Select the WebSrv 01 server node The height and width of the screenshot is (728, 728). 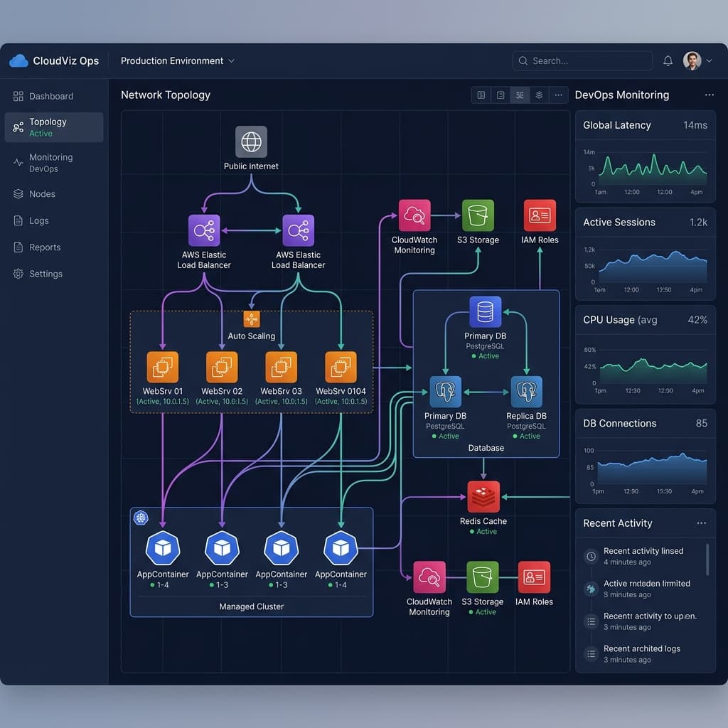point(163,368)
